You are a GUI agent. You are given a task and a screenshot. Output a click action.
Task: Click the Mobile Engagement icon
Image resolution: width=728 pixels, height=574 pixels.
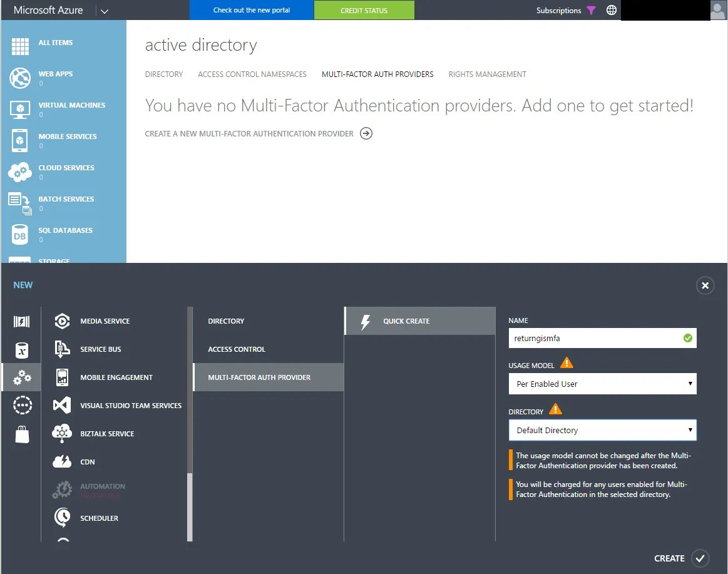coord(62,377)
